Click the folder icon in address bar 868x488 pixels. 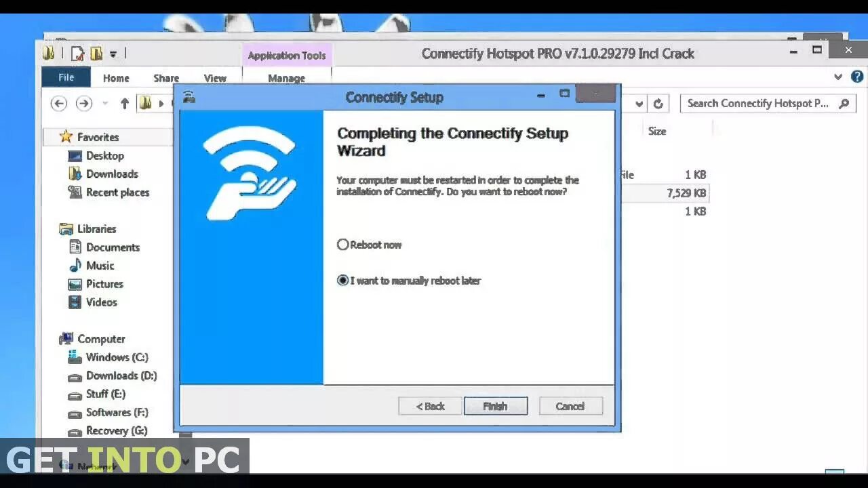(145, 103)
